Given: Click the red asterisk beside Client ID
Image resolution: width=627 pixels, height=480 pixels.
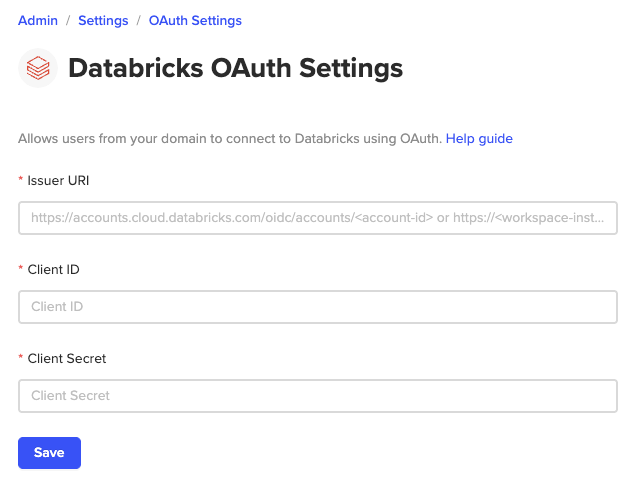Looking at the screenshot, I should click(21, 270).
